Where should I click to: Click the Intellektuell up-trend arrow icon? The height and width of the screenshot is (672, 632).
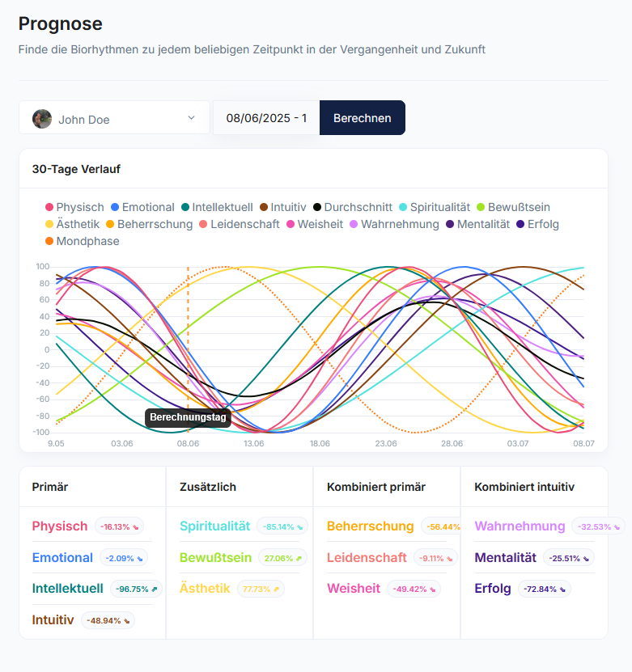[x=155, y=590]
